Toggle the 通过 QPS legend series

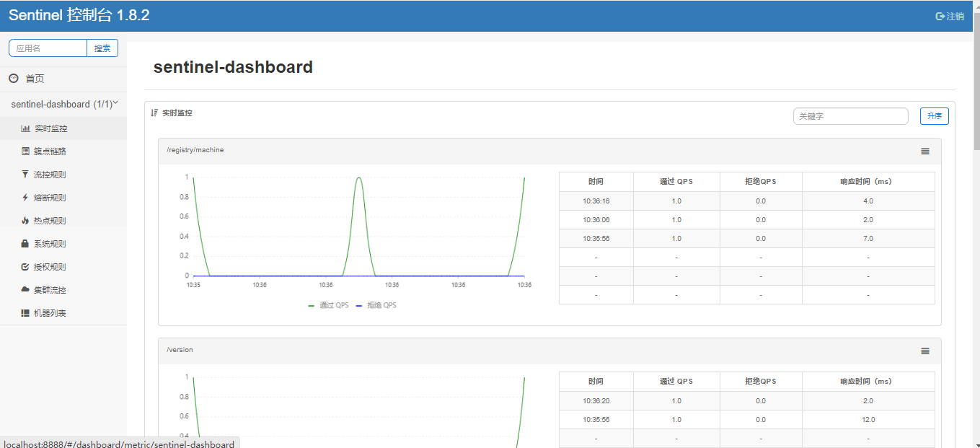point(328,305)
